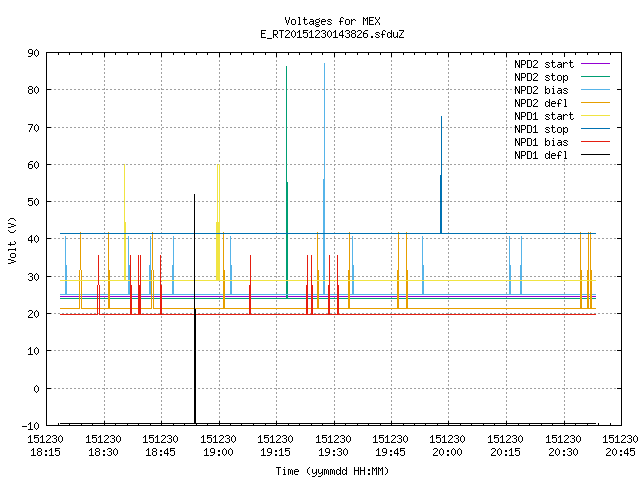
Task: Click the y-axis tick value 60
Action: coord(33,165)
